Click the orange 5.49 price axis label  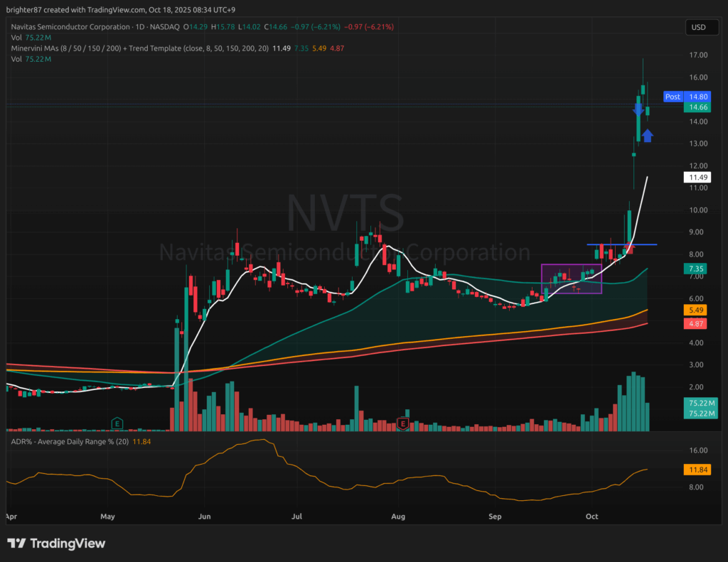click(694, 310)
